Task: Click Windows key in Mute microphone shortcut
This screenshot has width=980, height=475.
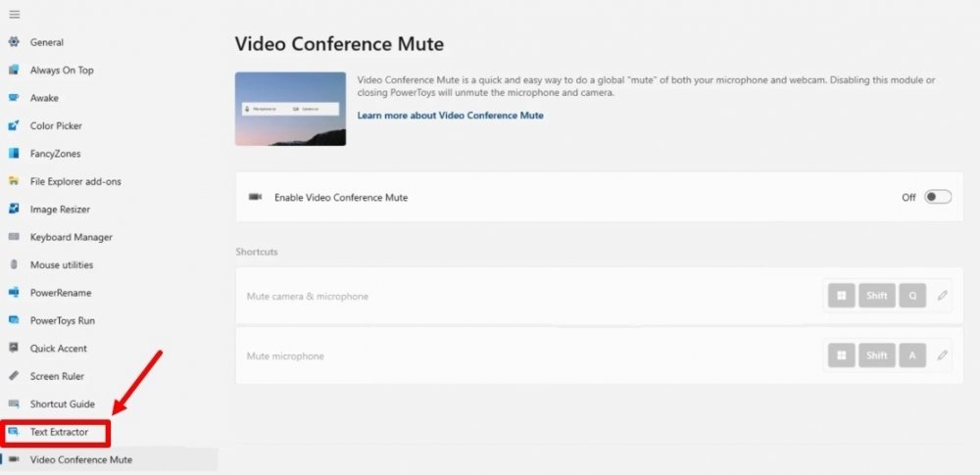Action: (x=841, y=356)
